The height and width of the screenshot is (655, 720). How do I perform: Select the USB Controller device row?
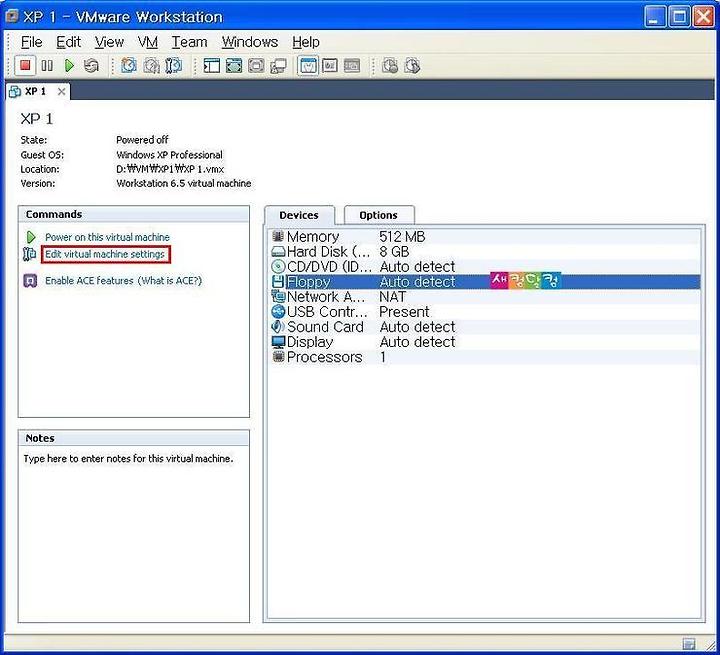click(485, 312)
